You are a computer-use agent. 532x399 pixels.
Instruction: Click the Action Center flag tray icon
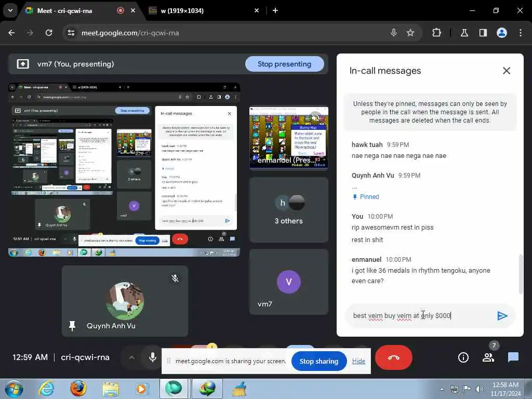click(x=467, y=389)
